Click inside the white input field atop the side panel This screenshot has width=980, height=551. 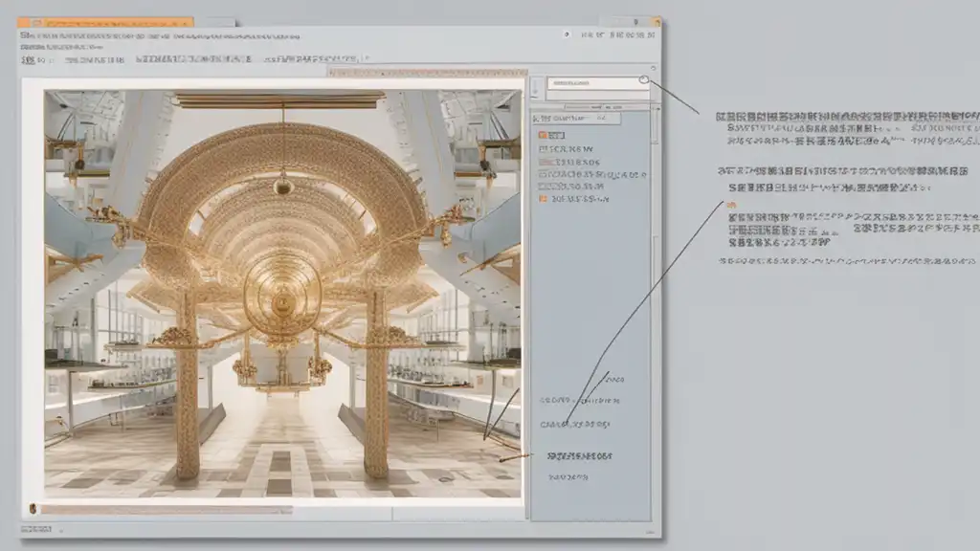pyautogui.click(x=593, y=84)
